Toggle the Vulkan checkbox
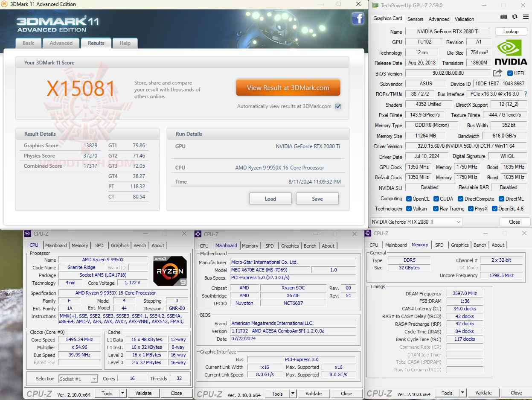Image resolution: width=532 pixels, height=400 pixels. [x=409, y=209]
